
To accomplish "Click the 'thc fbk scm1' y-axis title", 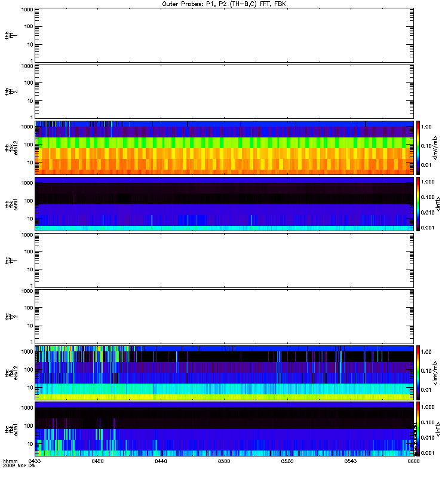I will coord(11,429).
